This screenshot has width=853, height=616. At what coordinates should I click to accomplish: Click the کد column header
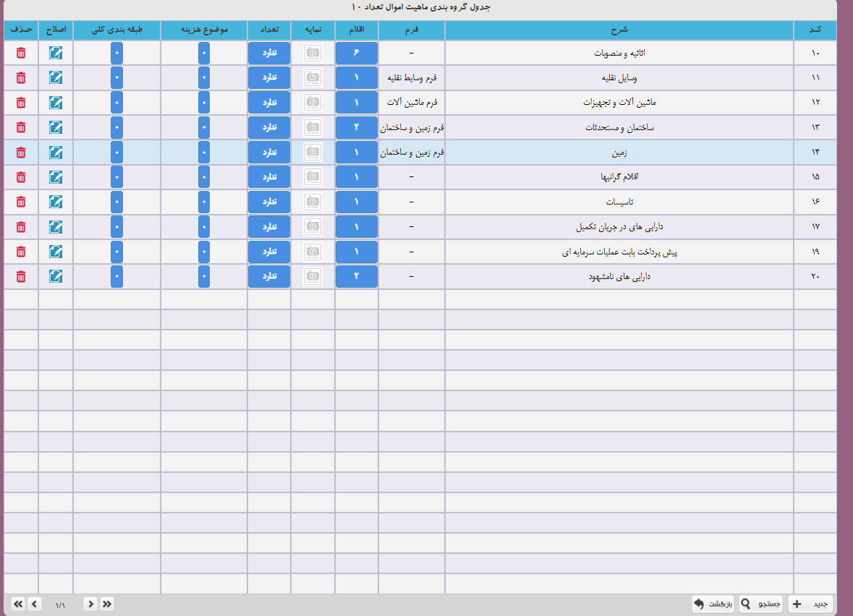814,30
